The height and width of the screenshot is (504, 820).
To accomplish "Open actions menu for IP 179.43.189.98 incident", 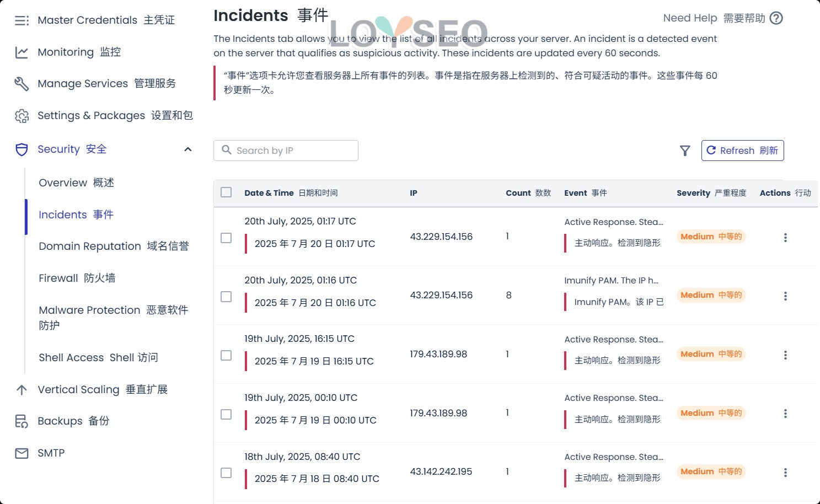I will [785, 355].
